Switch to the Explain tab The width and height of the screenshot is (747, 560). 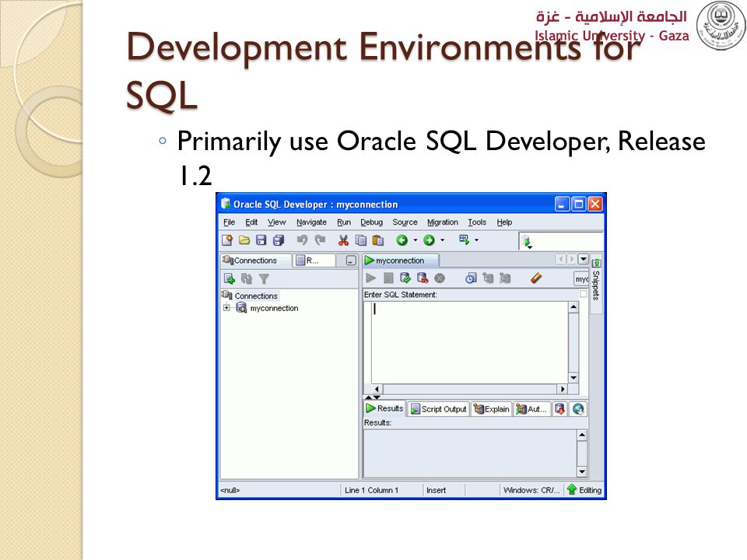492,409
